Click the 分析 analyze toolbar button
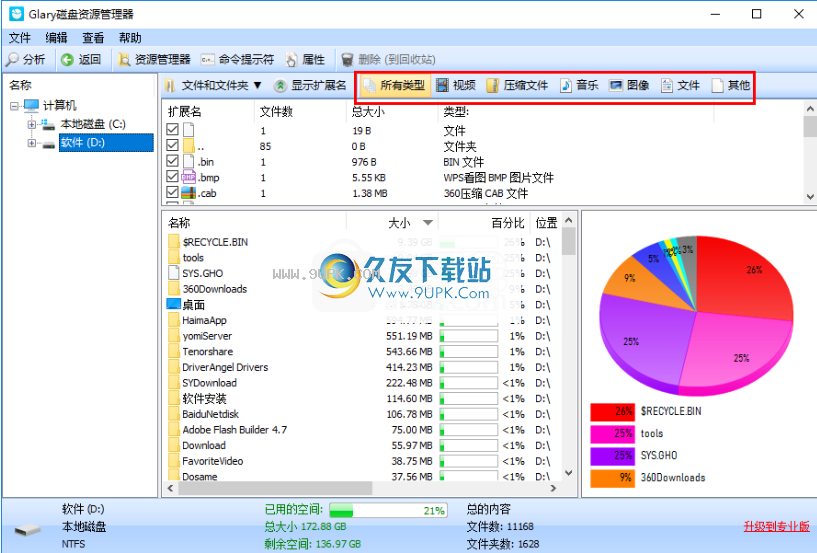This screenshot has height=553, width=817. 26,59
